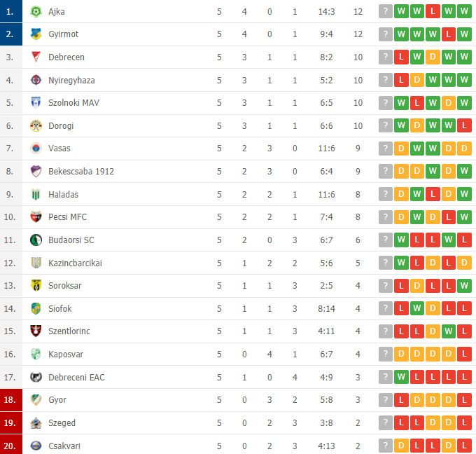Click the upcoming match '?' box for Ajka
Screen dimensions: 476x454
pyautogui.click(x=386, y=11)
